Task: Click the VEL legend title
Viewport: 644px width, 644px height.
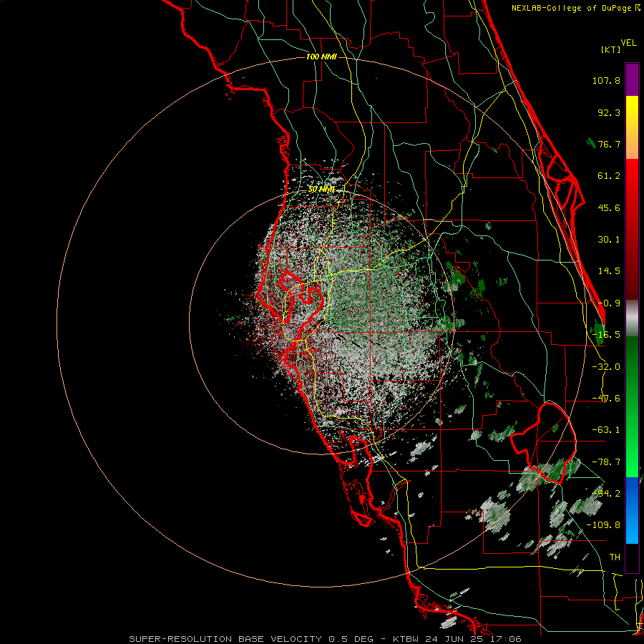Action: (628, 43)
